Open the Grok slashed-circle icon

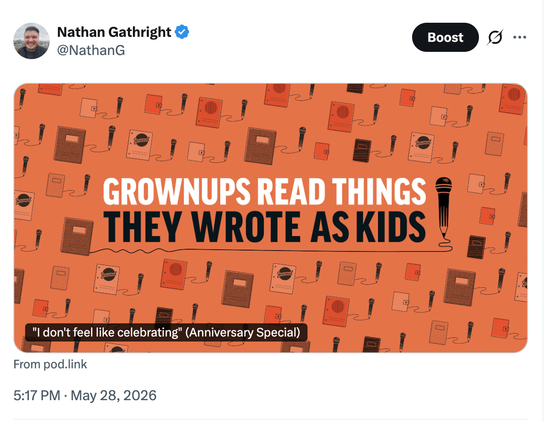[x=495, y=37]
